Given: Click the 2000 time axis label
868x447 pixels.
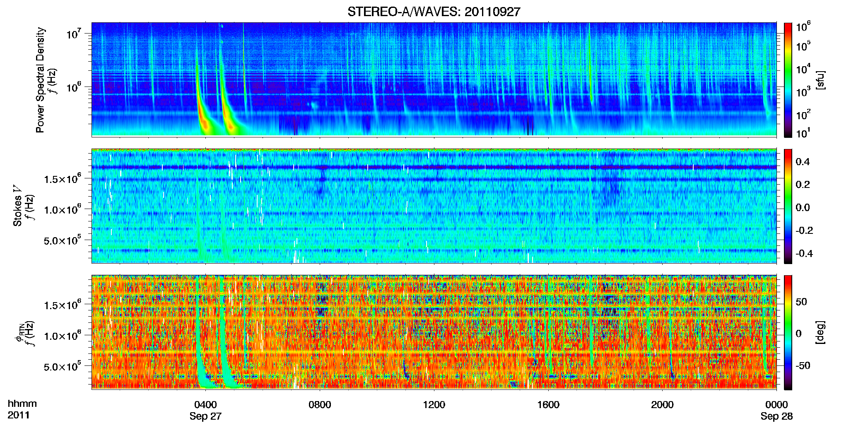Looking at the screenshot, I should click(x=662, y=404).
